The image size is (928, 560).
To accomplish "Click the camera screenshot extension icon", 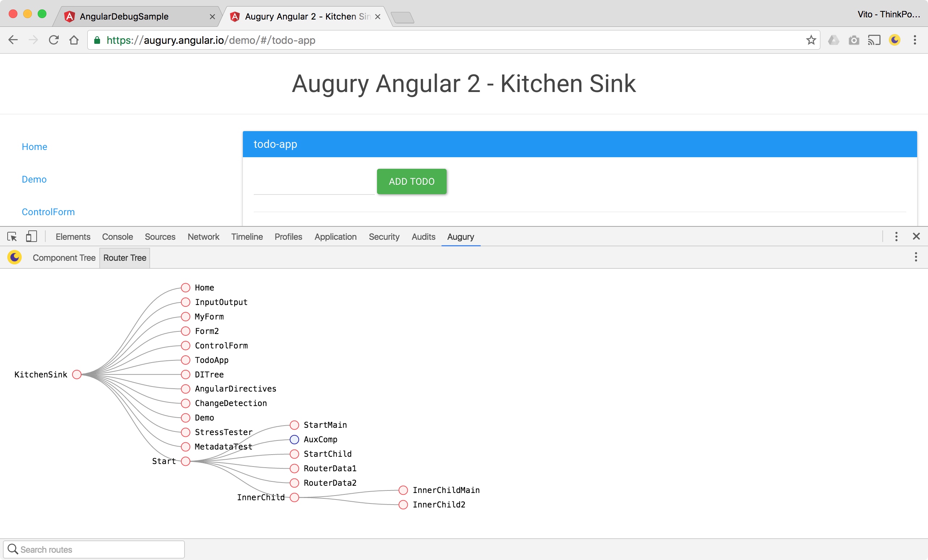I will 854,40.
